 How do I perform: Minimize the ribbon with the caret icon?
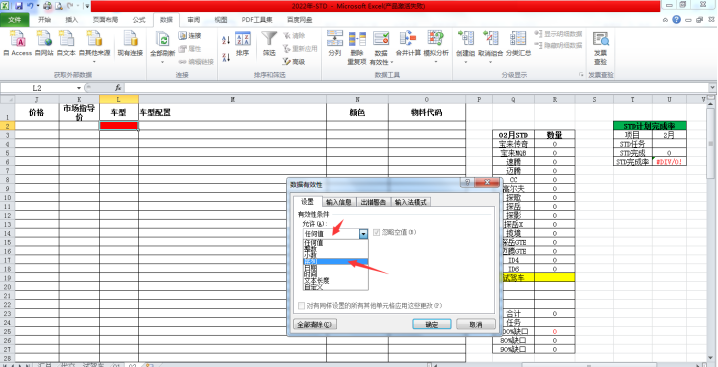(665, 20)
